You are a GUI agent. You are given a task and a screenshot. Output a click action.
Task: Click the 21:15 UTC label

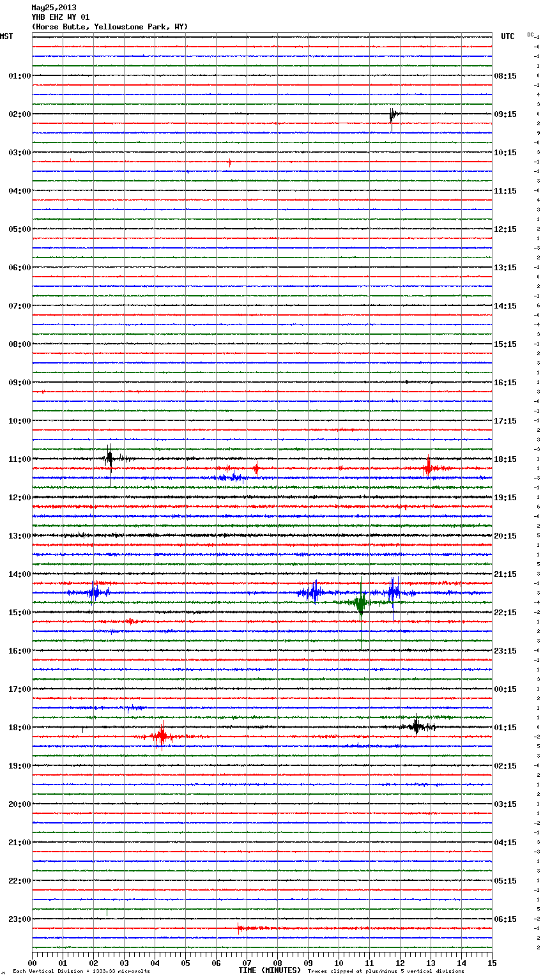click(505, 574)
